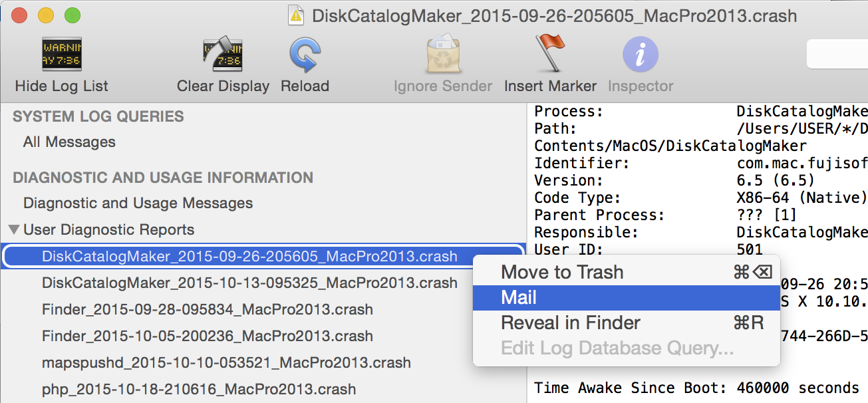Viewport: 868px width, 403px height.
Task: Open Diagnostic and Usage Messages
Action: click(x=138, y=203)
